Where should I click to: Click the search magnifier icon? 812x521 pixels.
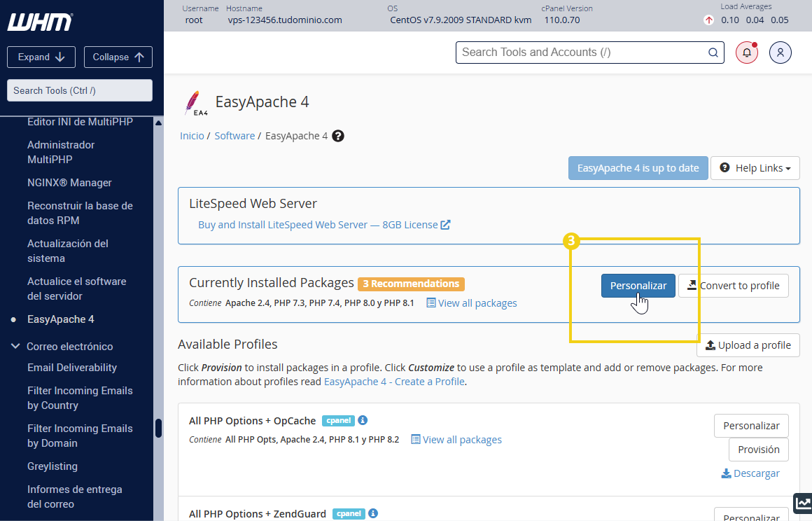[713, 53]
